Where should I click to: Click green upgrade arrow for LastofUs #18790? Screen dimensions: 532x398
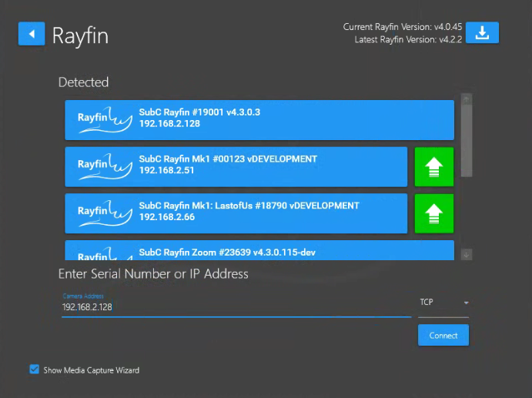(x=433, y=213)
